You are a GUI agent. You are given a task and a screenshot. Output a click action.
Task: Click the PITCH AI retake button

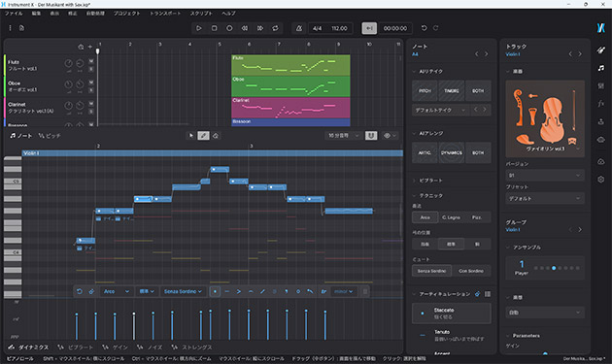coord(425,91)
